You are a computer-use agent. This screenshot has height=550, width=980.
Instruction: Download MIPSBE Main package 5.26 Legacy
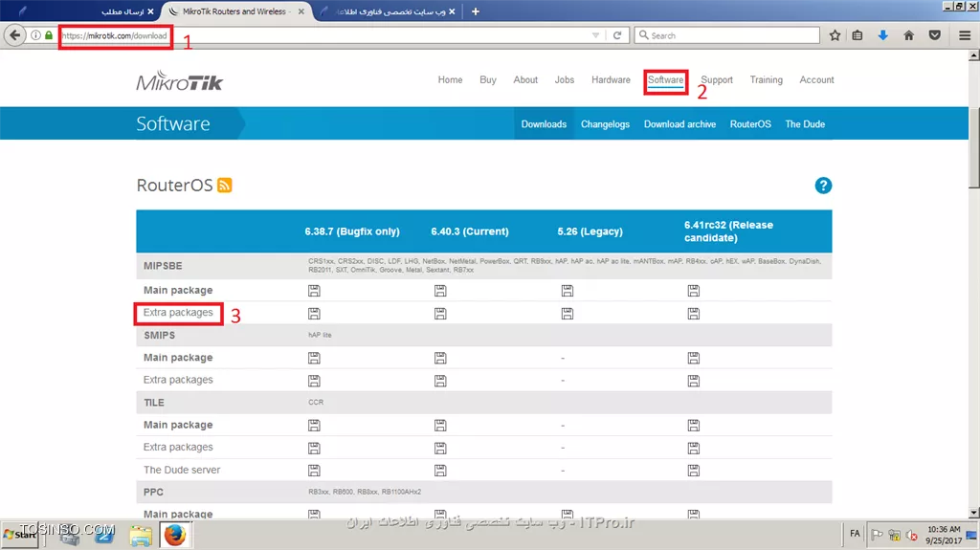click(567, 291)
